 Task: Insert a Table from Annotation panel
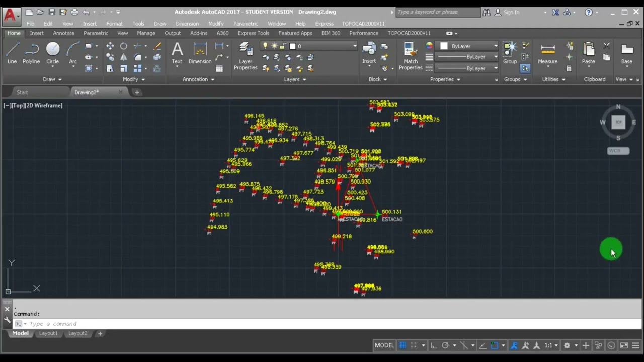coord(219,69)
